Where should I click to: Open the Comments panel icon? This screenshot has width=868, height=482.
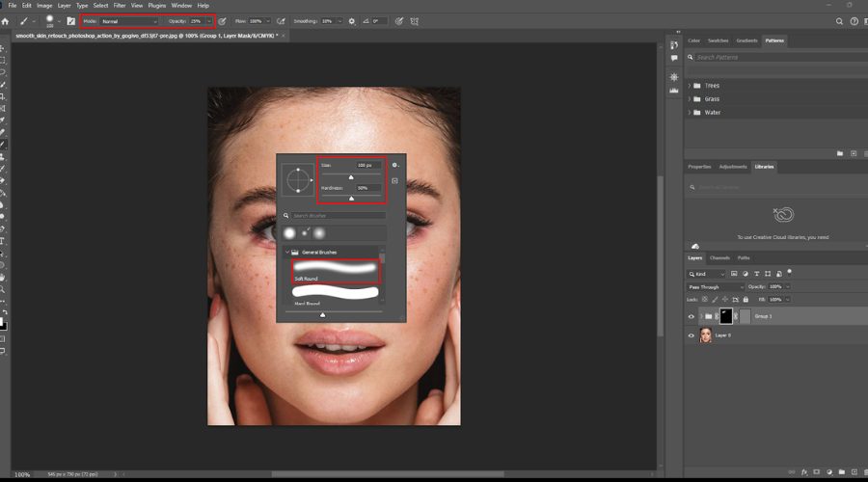pos(674,58)
